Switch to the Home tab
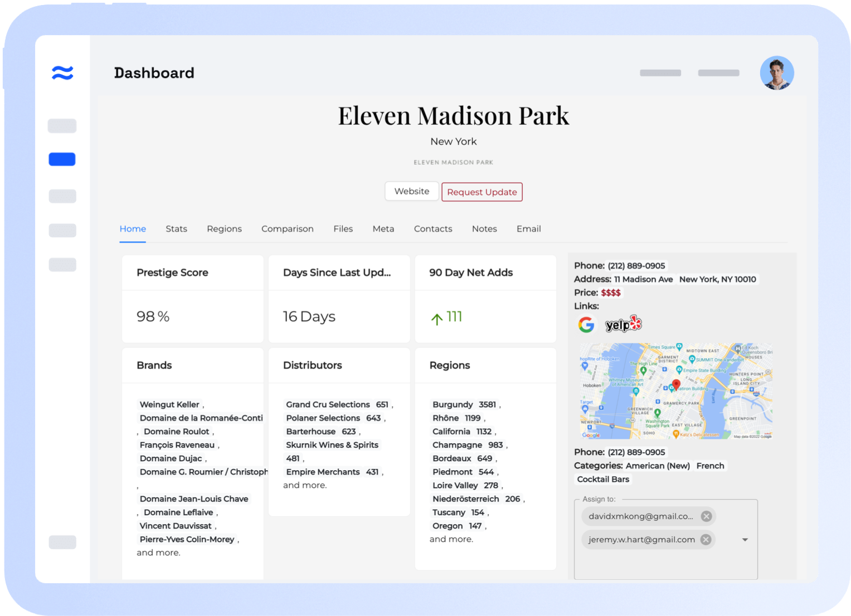851x616 pixels. point(133,229)
